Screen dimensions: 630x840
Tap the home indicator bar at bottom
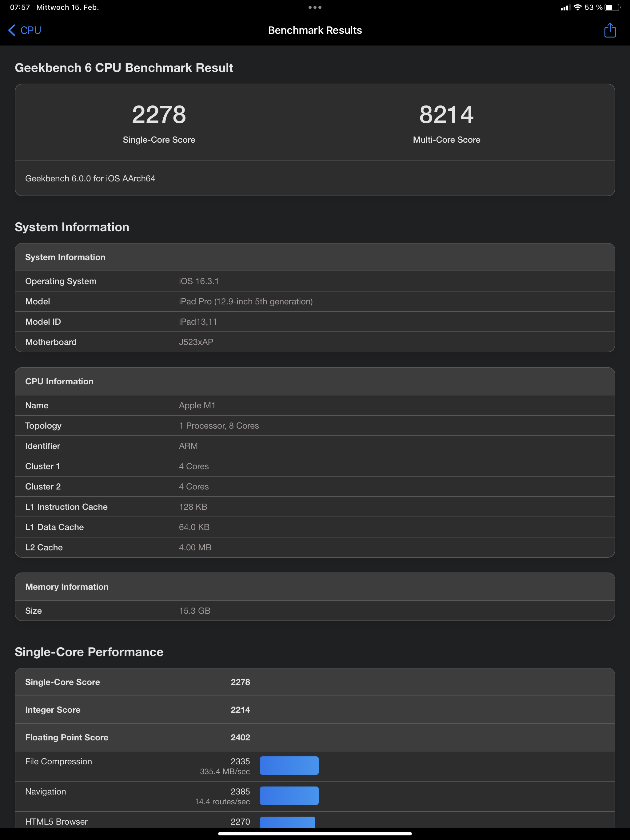coord(315,834)
